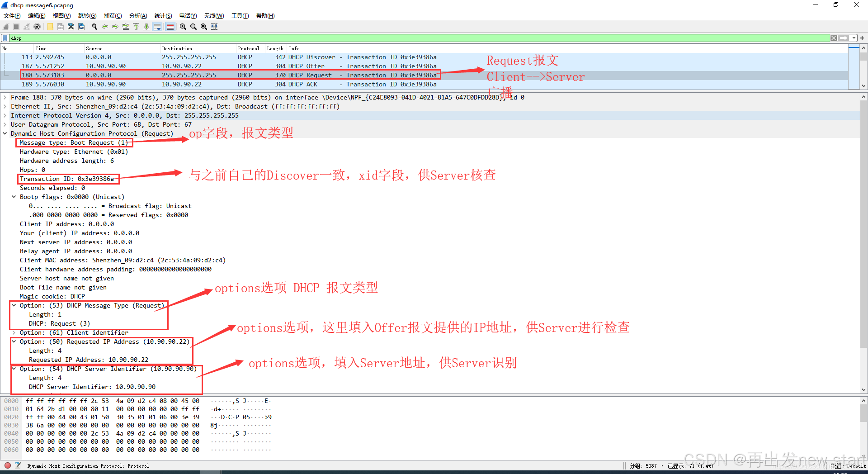Click packet details scrollbar down arrow
Viewport: 868px width, 474px height.
[863, 390]
